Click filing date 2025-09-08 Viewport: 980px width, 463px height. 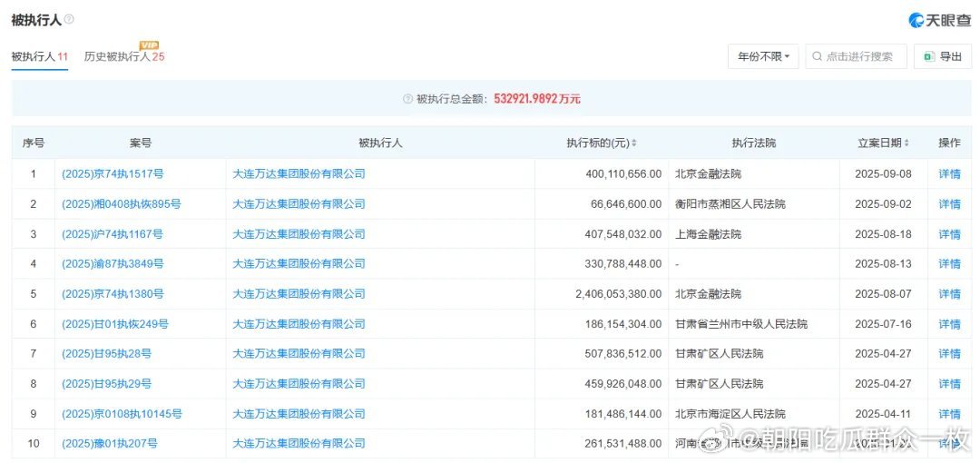click(x=883, y=174)
